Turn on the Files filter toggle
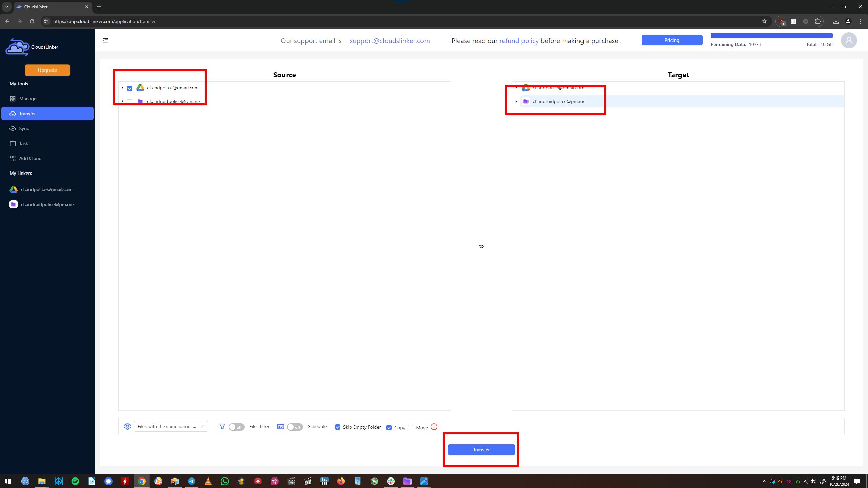Screen dimensions: 868x488 [x=236, y=427]
